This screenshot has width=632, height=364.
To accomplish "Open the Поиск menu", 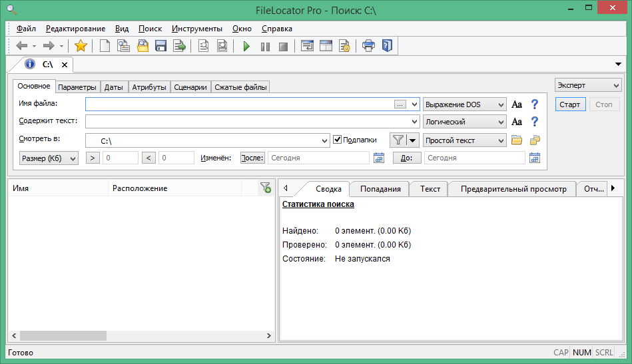I will click(x=150, y=29).
